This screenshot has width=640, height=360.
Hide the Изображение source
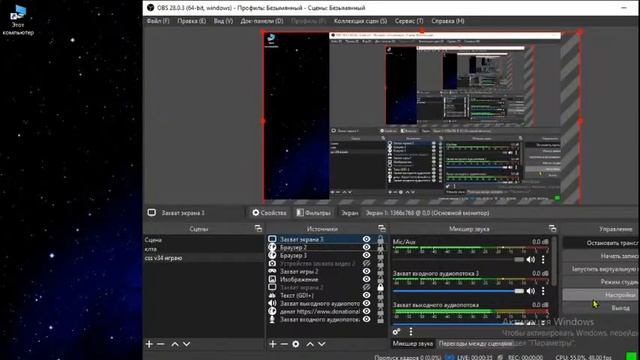pos(367,279)
